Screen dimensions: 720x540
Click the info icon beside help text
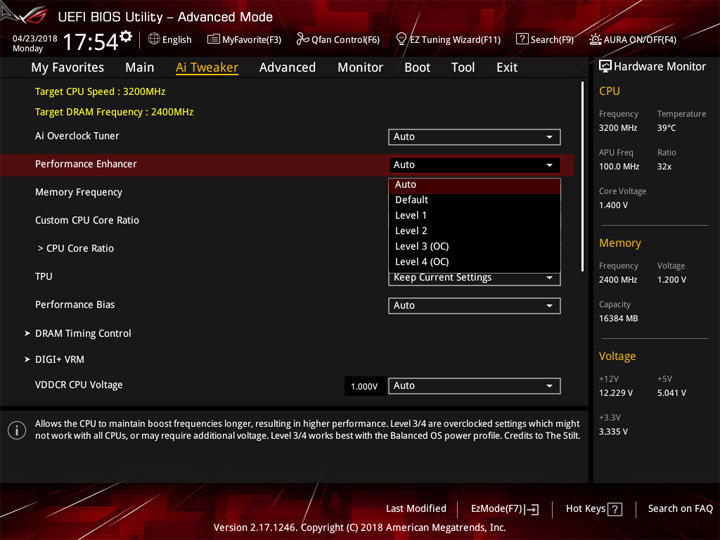(x=17, y=430)
